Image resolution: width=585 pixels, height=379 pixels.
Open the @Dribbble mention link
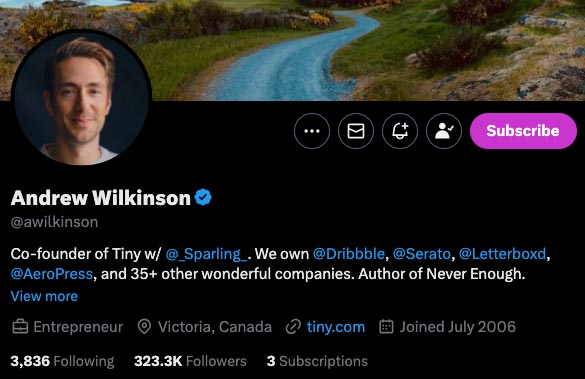click(348, 254)
